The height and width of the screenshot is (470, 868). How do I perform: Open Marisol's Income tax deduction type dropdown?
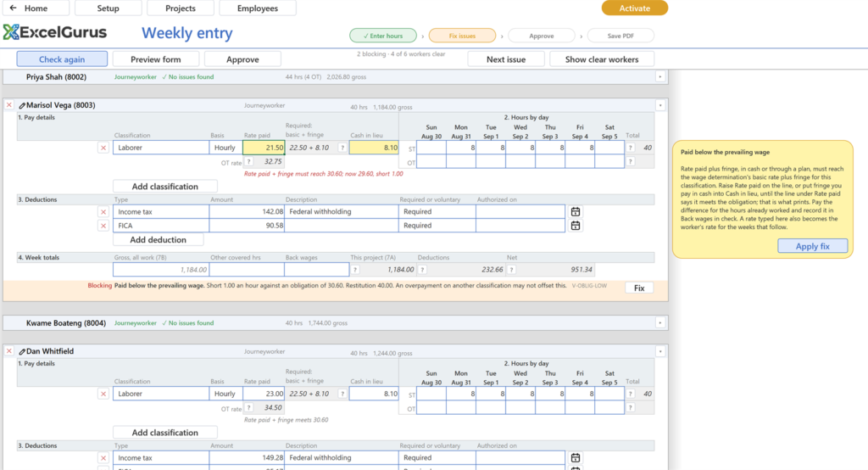(x=161, y=212)
